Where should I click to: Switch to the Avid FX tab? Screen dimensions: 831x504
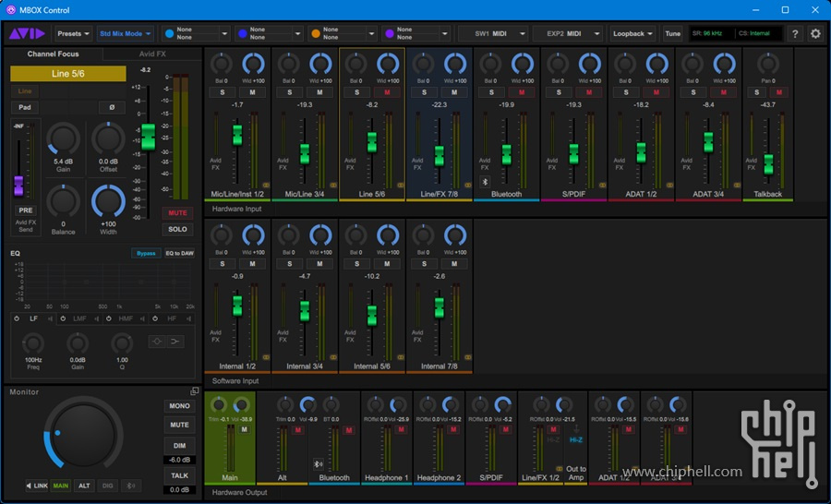point(152,54)
